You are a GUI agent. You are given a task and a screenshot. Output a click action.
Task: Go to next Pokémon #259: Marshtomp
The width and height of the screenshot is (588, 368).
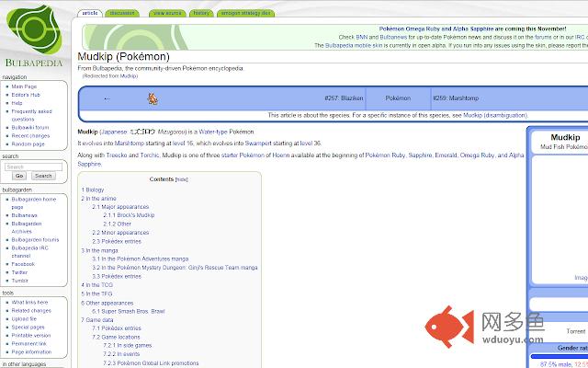click(456, 98)
